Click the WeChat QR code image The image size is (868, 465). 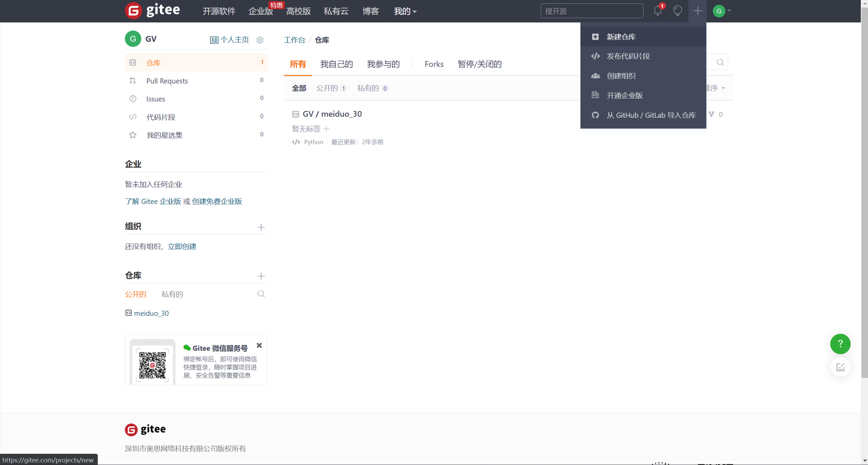point(152,365)
